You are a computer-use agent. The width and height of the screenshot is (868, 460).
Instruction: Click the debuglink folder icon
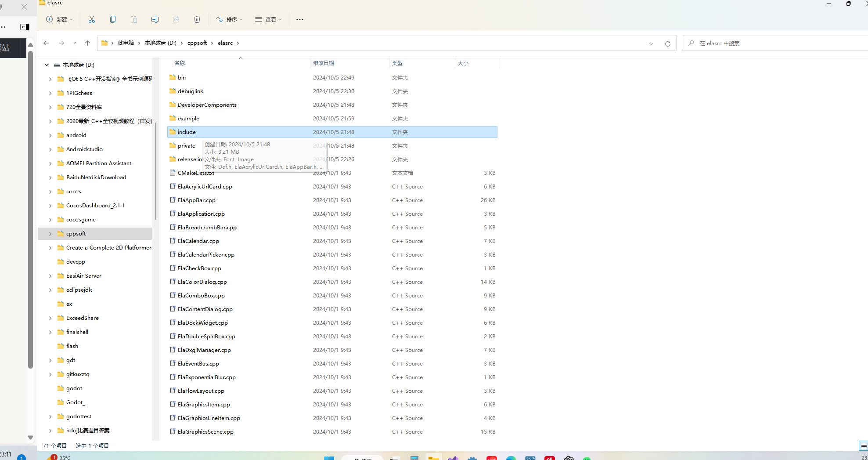[173, 91]
